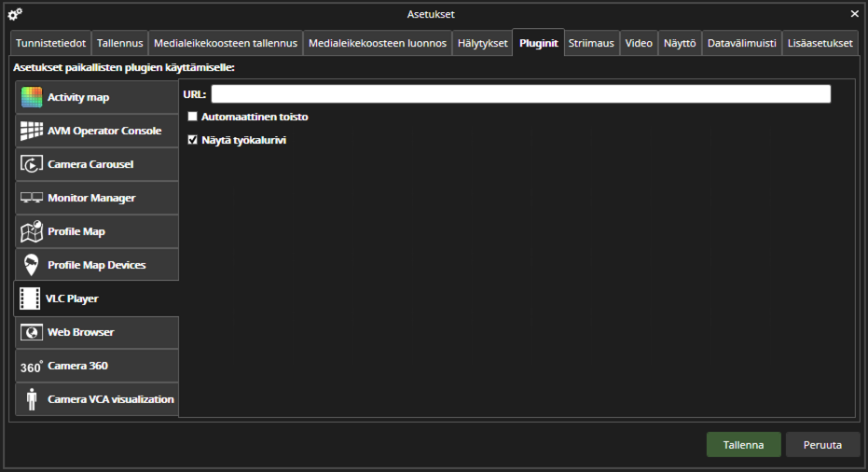The image size is (868, 472).
Task: Click the Peruuta button
Action: tap(822, 445)
